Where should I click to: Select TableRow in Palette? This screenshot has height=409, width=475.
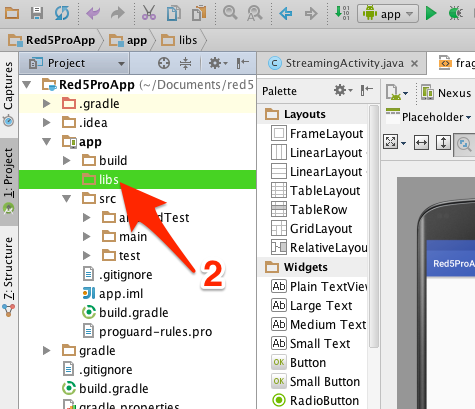[x=309, y=210]
